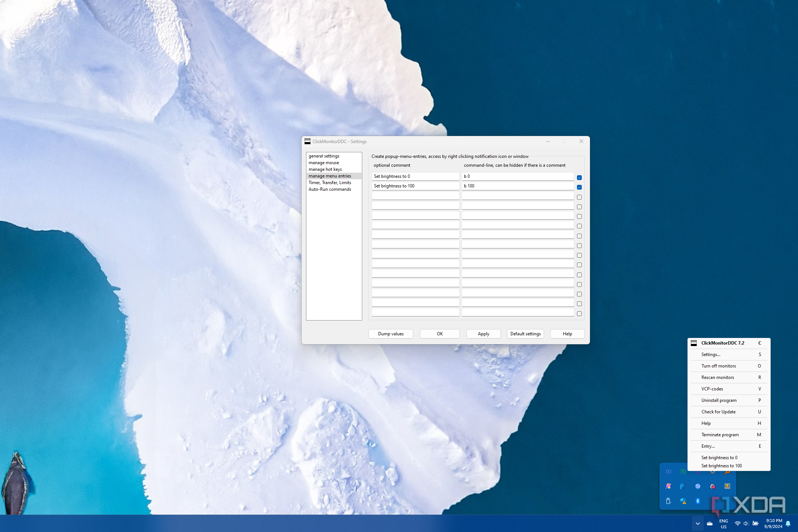Click the 'Default settings' button
This screenshot has height=532, width=798.
[x=525, y=334]
